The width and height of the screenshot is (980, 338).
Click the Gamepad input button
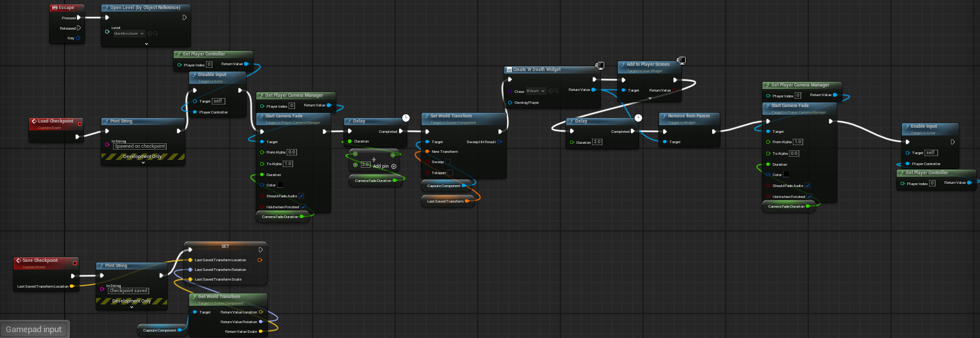34,329
